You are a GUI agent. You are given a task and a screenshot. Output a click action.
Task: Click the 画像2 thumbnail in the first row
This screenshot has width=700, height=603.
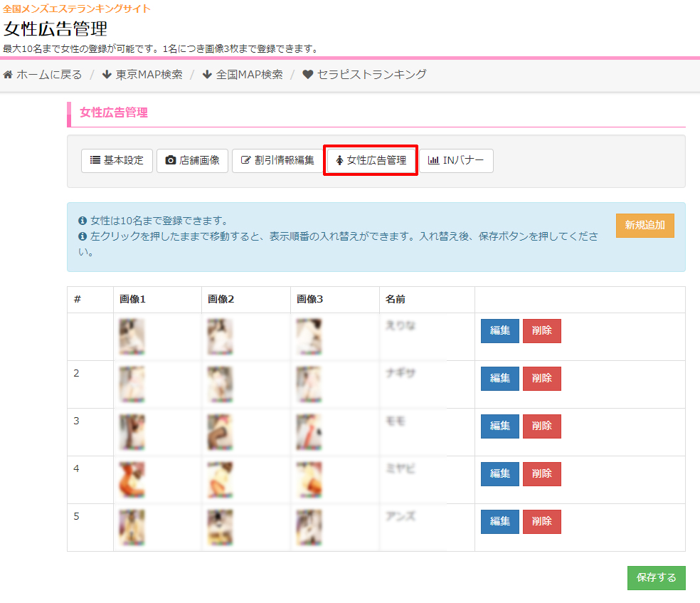220,337
